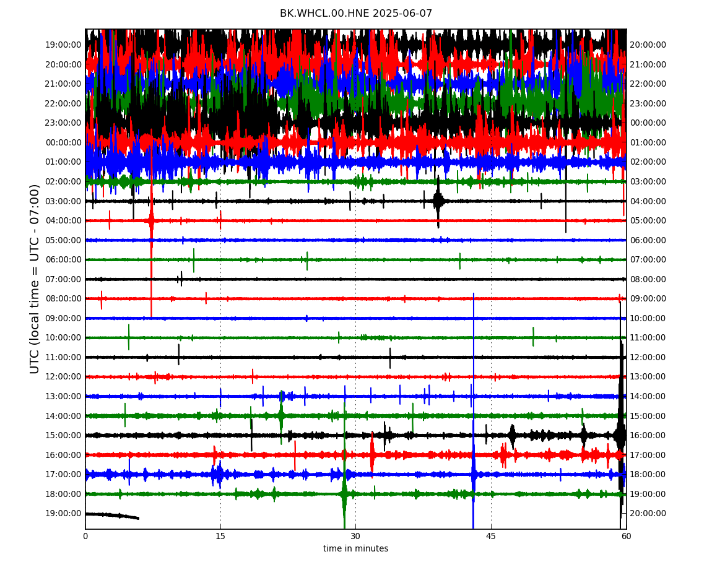712x588 pixels.
Task: Click left-axis UTC label 23:00:00
Action: (x=63, y=123)
